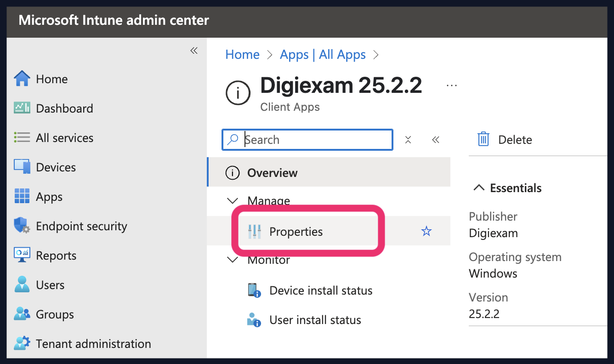Click the Reports monitor icon
Image resolution: width=614 pixels, height=364 pixels.
click(x=22, y=256)
